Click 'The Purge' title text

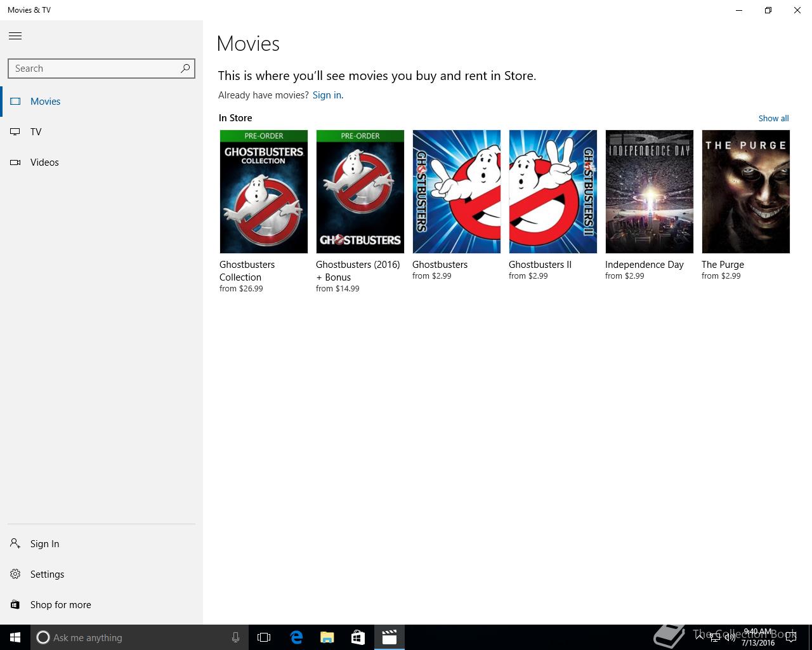723,265
